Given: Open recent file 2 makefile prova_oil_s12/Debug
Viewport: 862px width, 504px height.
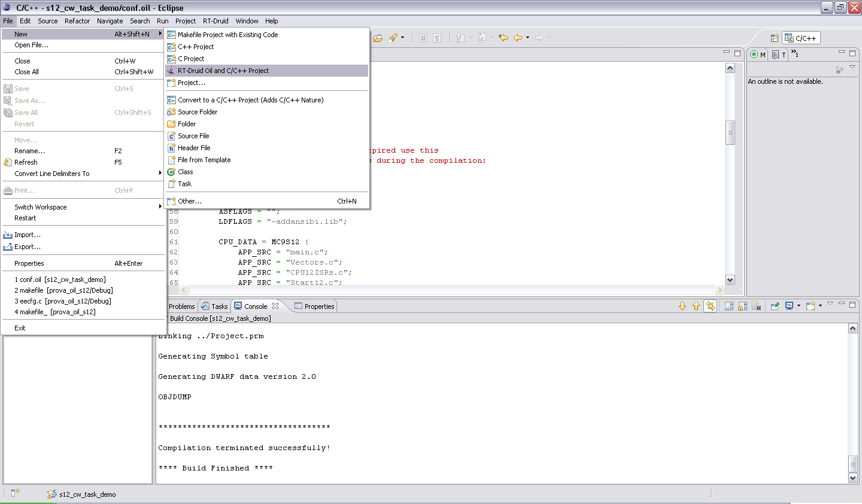Looking at the screenshot, I should 83,290.
